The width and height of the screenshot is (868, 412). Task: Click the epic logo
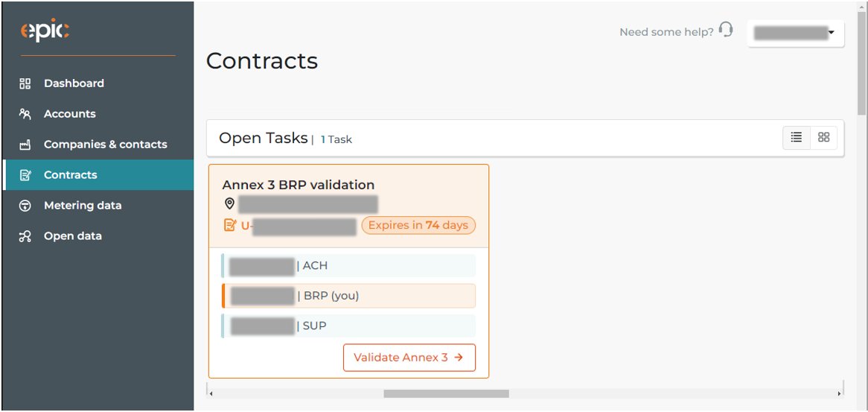click(45, 31)
